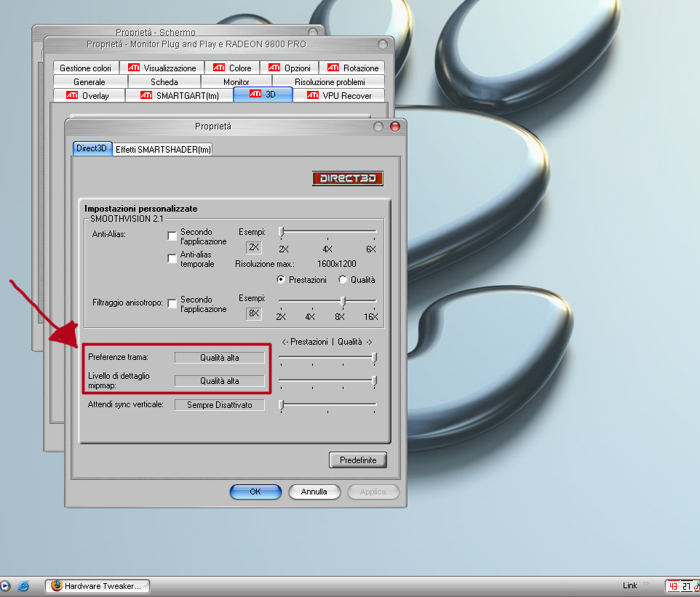Click the Predefinite button
Image resolution: width=700 pixels, height=597 pixels.
358,460
